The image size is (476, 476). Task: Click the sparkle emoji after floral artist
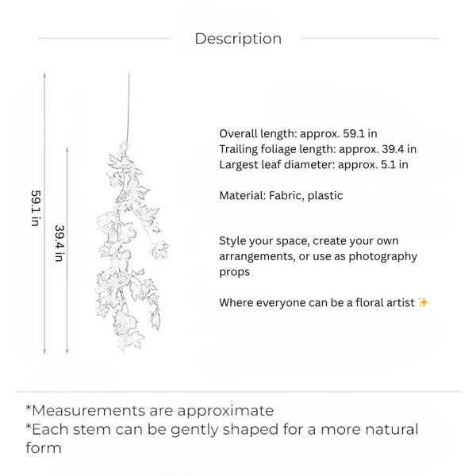tap(423, 302)
